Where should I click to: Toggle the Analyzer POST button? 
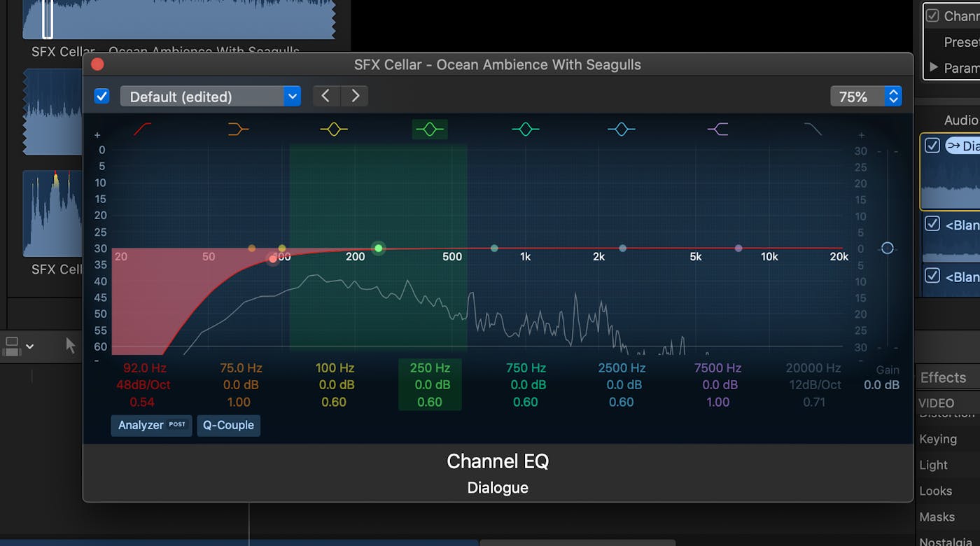(151, 425)
